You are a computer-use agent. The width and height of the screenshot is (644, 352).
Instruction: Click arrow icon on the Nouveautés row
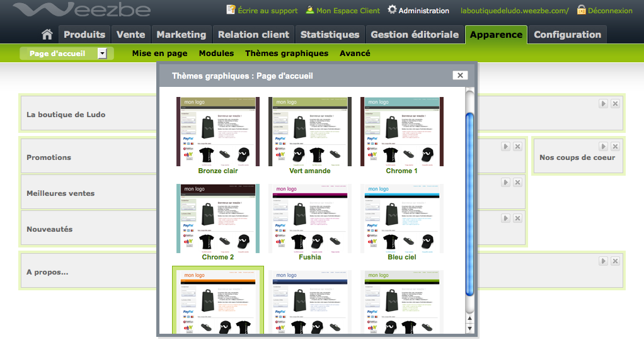505,219
